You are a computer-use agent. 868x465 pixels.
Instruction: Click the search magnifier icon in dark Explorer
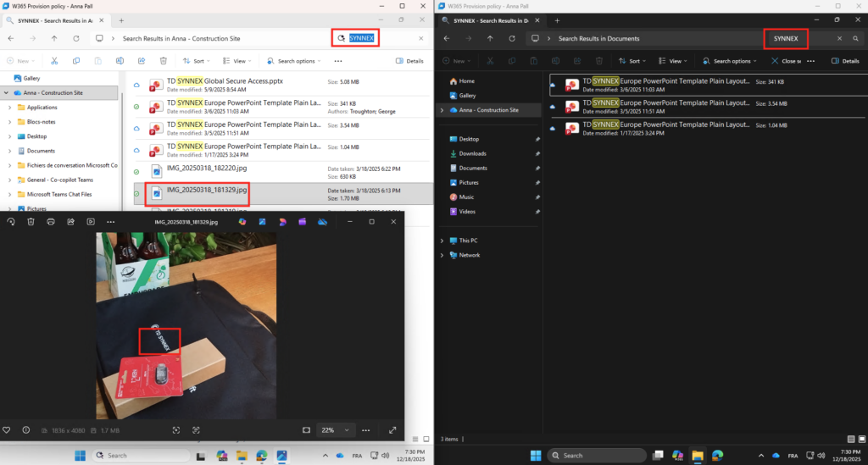click(x=855, y=38)
